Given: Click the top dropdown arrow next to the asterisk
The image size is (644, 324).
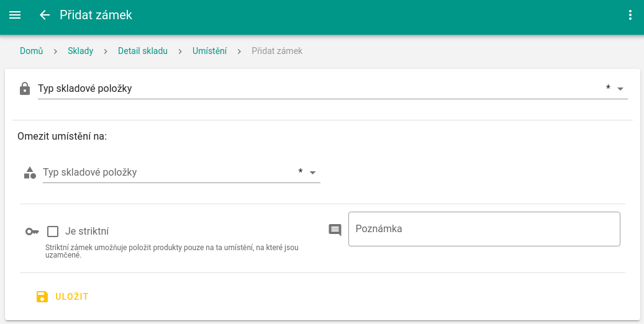Looking at the screenshot, I should click(x=620, y=89).
